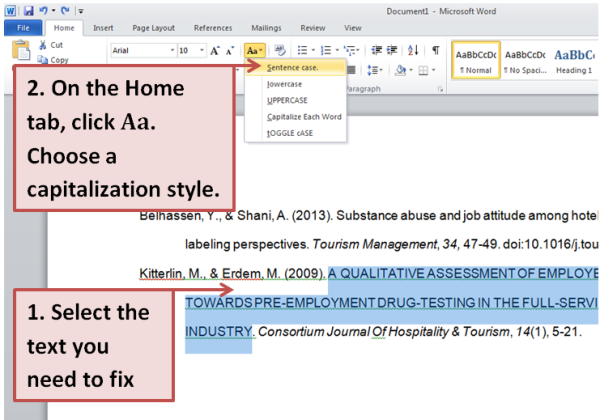The image size is (600, 420).
Task: Choose UPPERCASE from the menu
Action: point(295,101)
